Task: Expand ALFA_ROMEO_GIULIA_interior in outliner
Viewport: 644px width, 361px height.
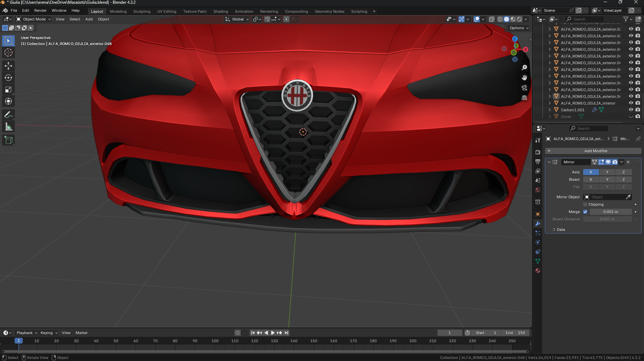Action: point(550,103)
